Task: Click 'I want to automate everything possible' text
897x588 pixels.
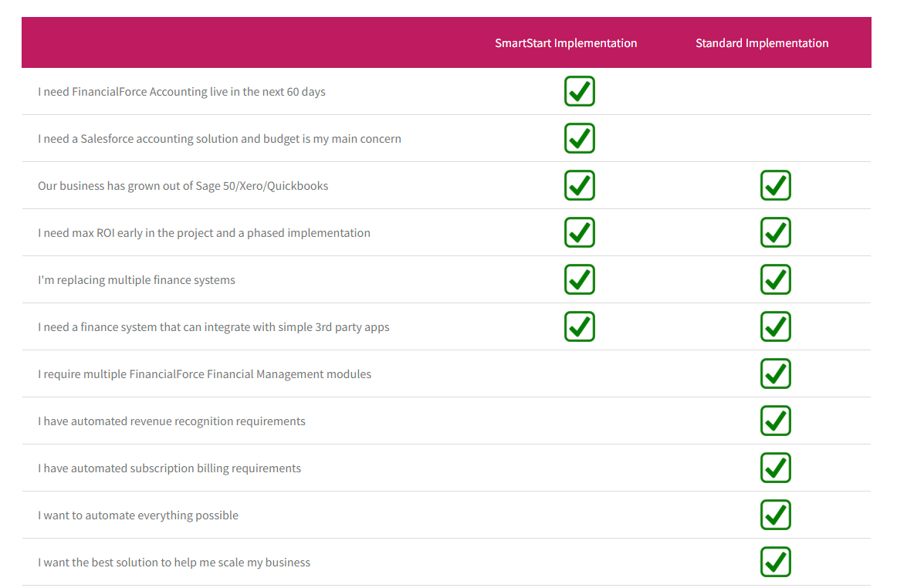Action: pos(138,515)
